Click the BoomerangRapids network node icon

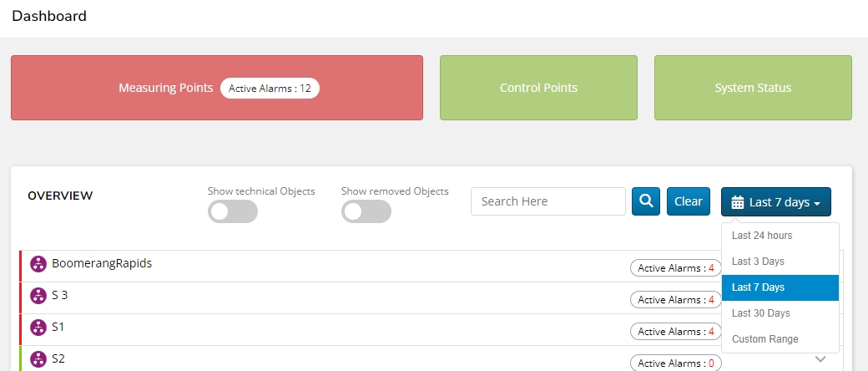click(38, 264)
